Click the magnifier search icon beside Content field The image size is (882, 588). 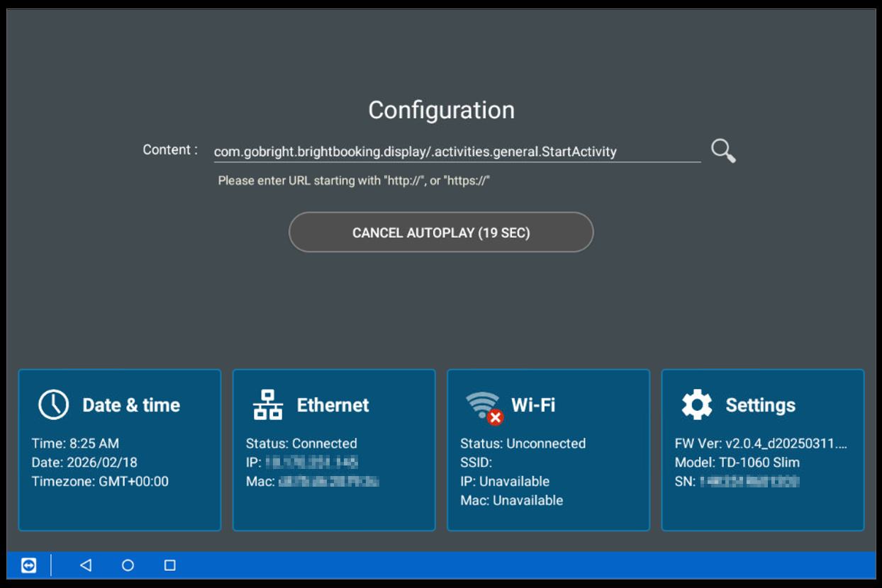723,151
